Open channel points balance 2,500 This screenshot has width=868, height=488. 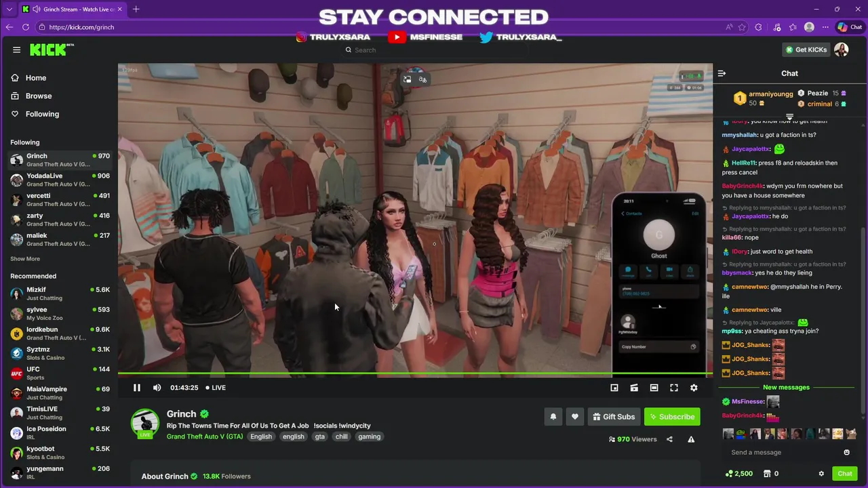[x=739, y=474]
